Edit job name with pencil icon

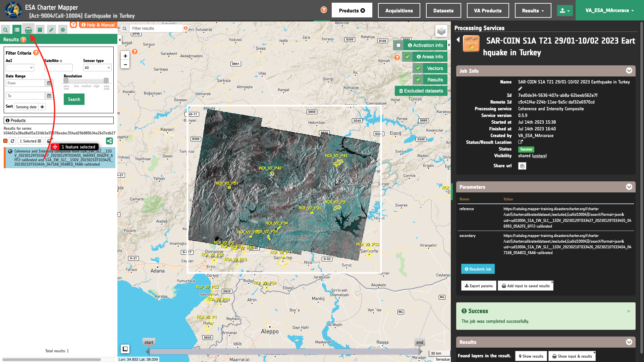coord(520,88)
